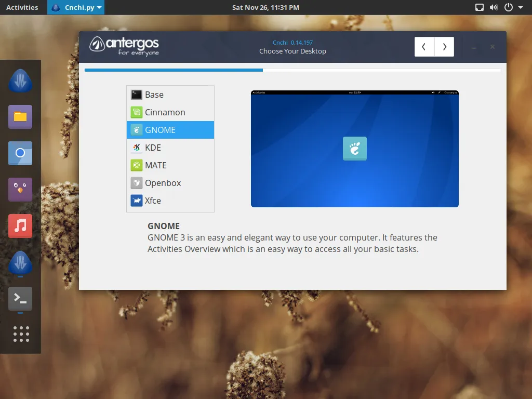Open the web browser dock icon
The width and height of the screenshot is (532, 399).
tap(20, 153)
